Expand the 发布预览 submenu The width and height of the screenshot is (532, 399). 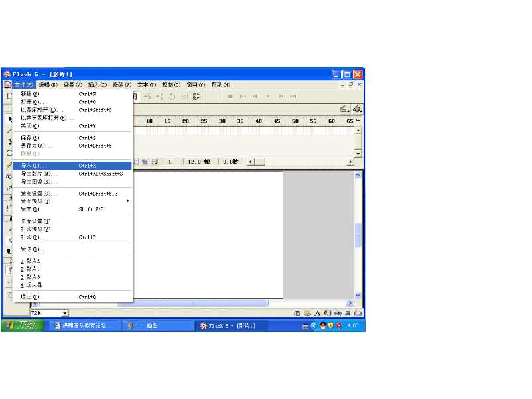click(x=72, y=201)
